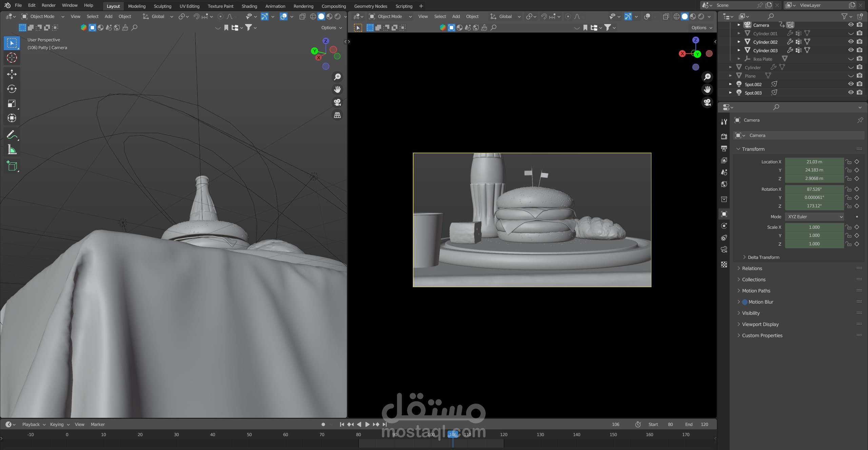The height and width of the screenshot is (450, 868).
Task: Select the Rotate tool
Action: [x=12, y=89]
